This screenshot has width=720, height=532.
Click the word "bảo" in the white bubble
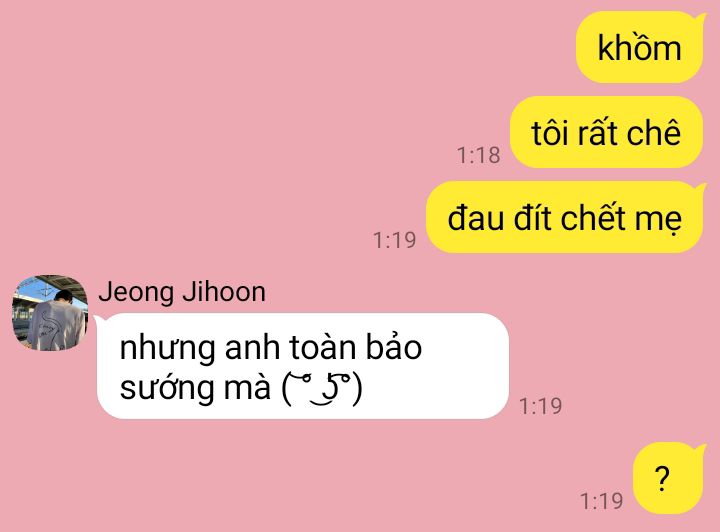[x=394, y=347]
